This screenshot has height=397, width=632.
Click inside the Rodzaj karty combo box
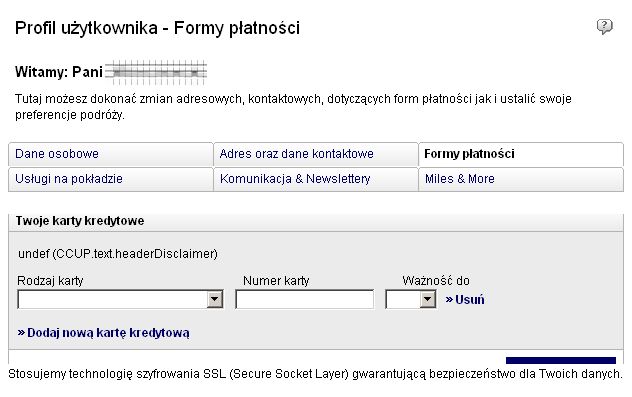point(120,299)
